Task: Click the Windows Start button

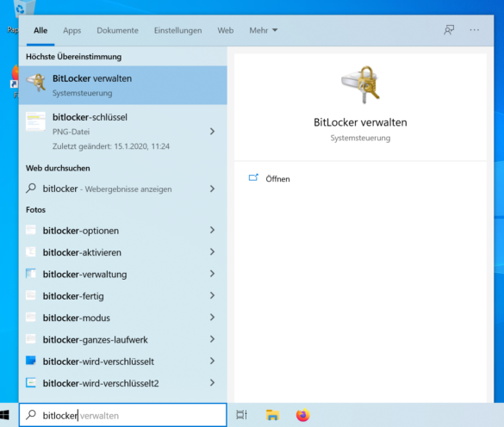Action: tap(4, 415)
